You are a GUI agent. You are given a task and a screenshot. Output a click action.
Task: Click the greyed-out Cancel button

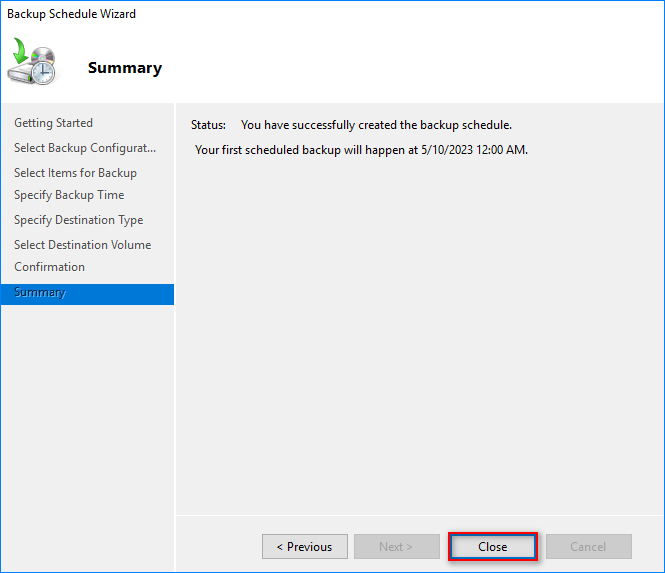click(588, 546)
